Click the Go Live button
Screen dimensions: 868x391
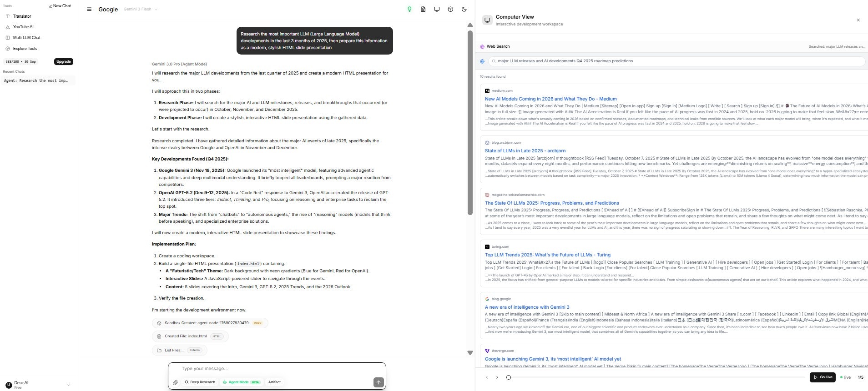click(x=823, y=377)
